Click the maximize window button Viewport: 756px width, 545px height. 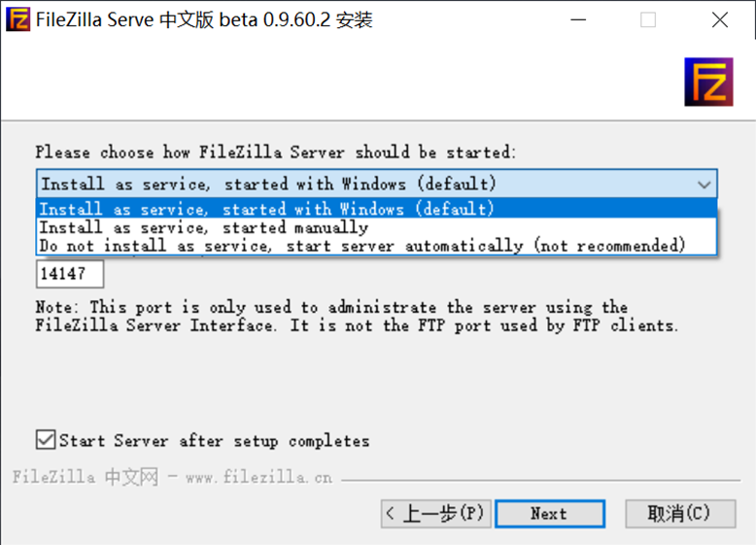648,19
